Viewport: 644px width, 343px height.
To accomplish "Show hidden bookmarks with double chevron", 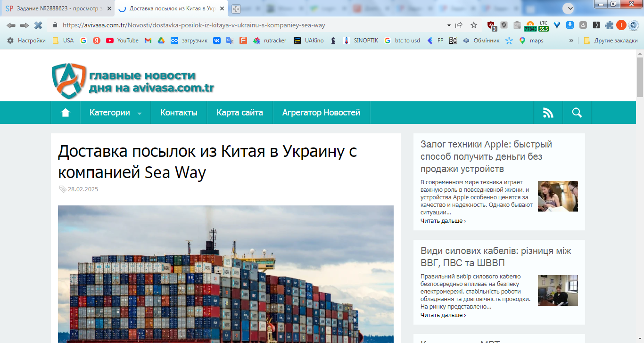I will pyautogui.click(x=571, y=41).
